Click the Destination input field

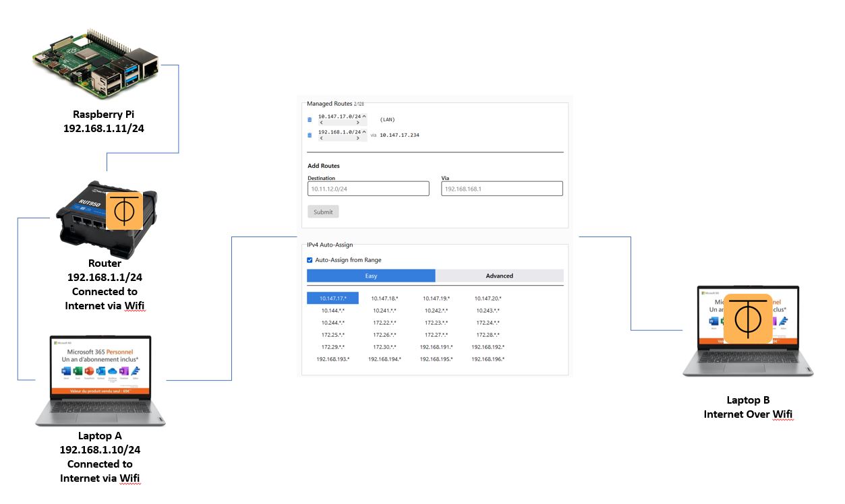pos(368,189)
